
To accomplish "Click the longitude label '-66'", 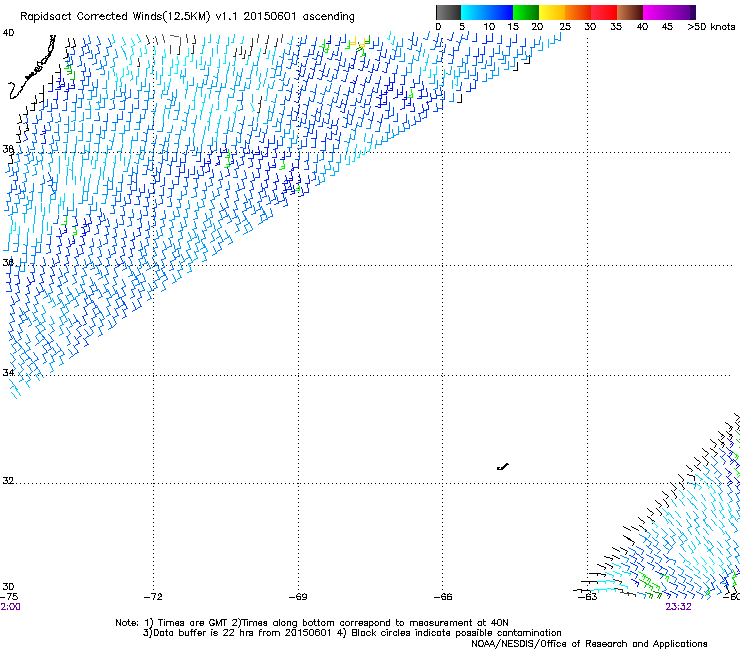I will pos(443,597).
